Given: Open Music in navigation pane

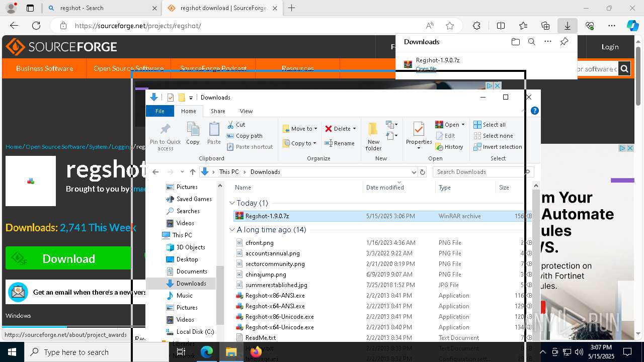Looking at the screenshot, I should [184, 296].
